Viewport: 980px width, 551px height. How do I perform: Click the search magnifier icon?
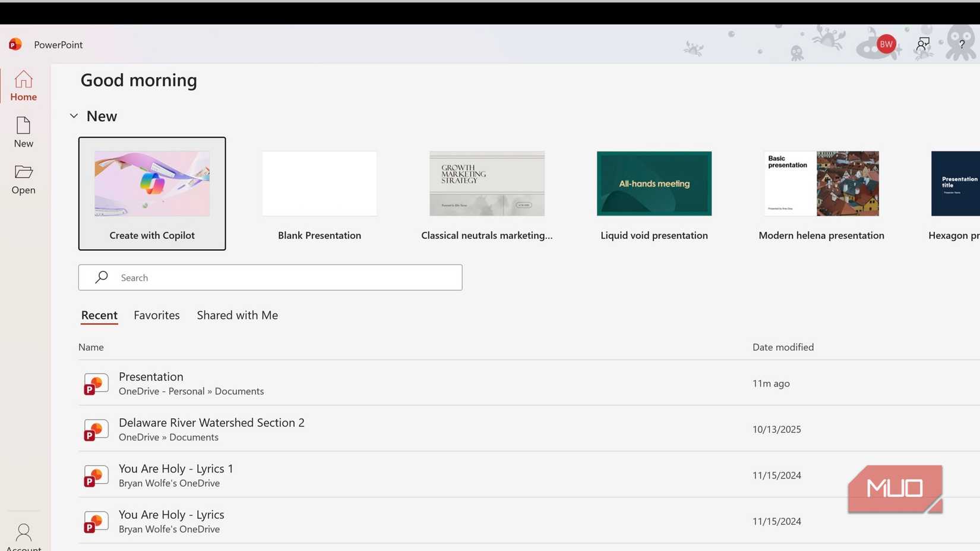tap(101, 277)
